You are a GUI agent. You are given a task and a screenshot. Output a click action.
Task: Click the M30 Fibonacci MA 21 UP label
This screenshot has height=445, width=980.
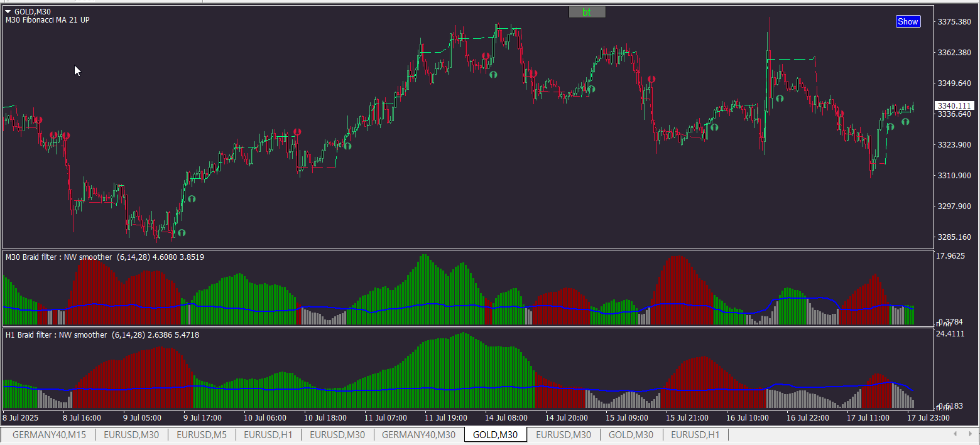(x=47, y=20)
